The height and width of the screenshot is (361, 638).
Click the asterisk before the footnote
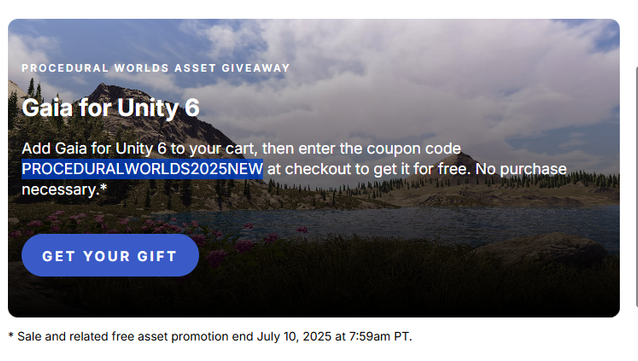(11, 336)
